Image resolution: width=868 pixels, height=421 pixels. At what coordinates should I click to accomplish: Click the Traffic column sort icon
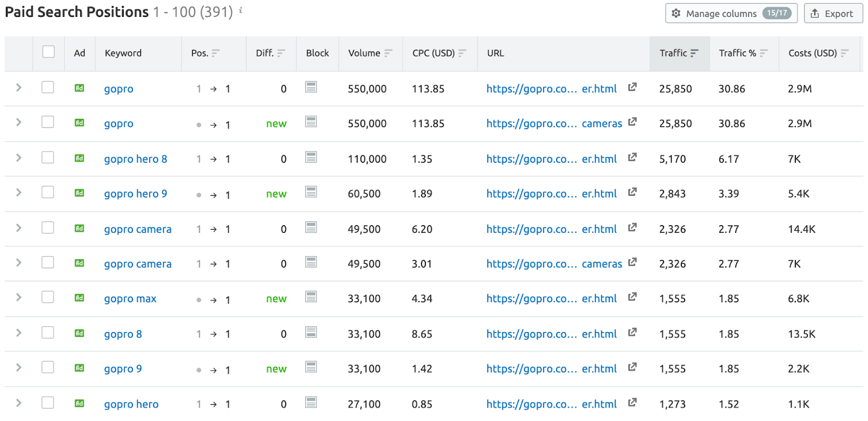(x=694, y=53)
